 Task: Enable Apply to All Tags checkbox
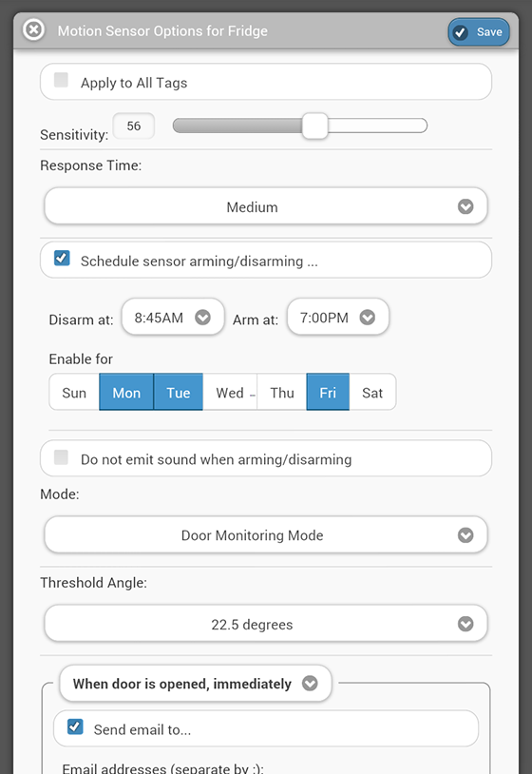61,80
